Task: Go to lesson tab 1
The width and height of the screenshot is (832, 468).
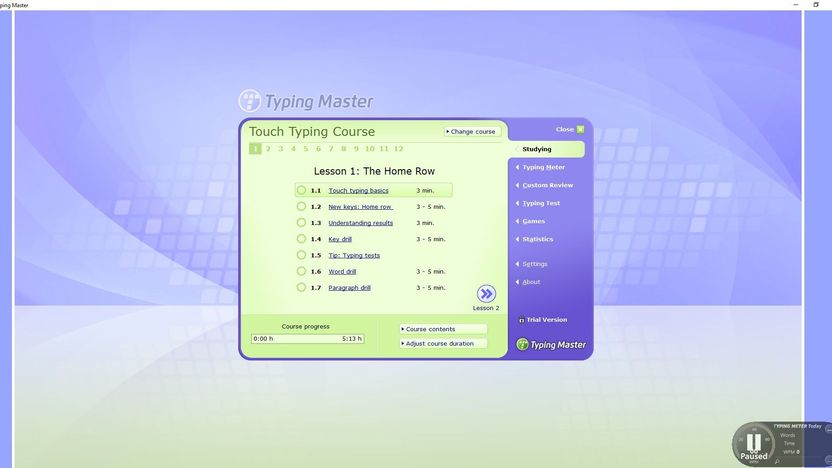Action: (255, 149)
